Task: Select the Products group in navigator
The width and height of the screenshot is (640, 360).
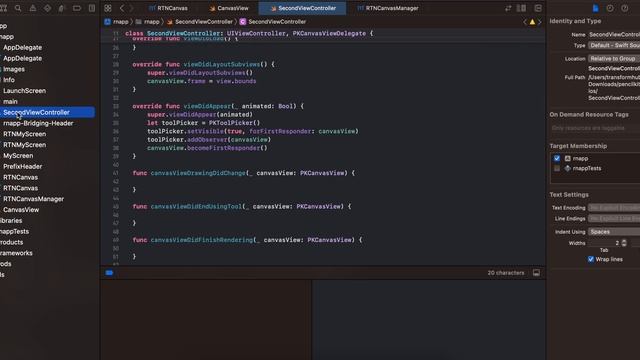Action: [x=11, y=242]
